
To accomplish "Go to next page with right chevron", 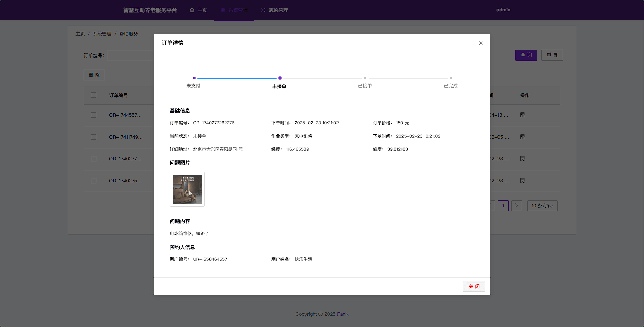I will click(516, 206).
